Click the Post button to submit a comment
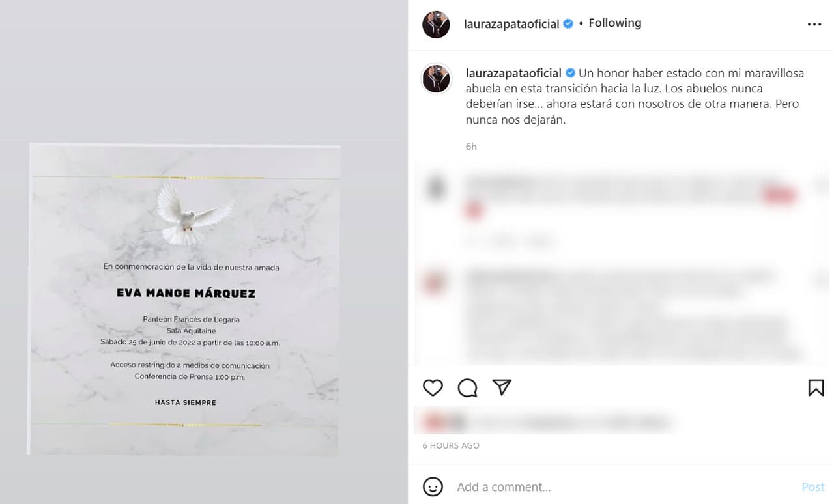 (812, 486)
